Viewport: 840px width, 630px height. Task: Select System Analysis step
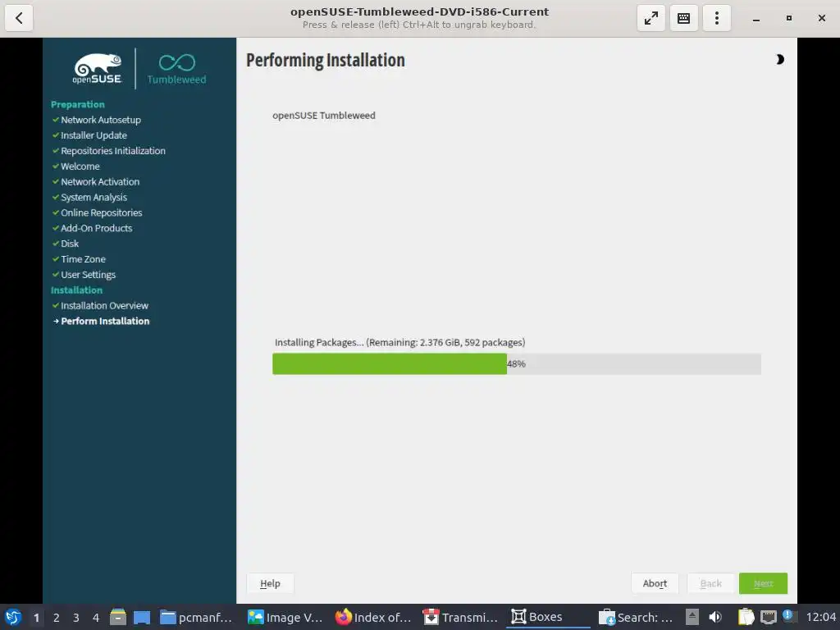(x=94, y=198)
